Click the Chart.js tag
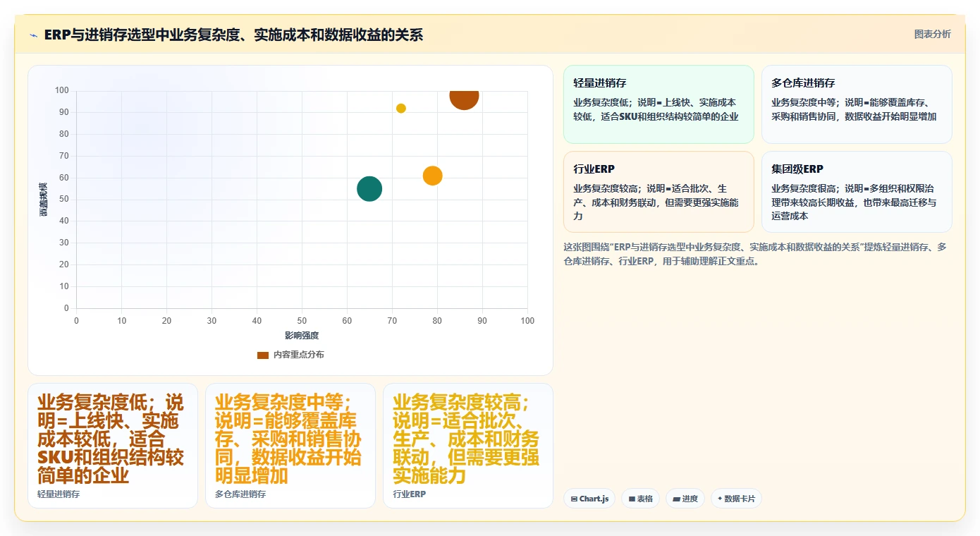Viewport: 980px width, 536px height. [589, 499]
